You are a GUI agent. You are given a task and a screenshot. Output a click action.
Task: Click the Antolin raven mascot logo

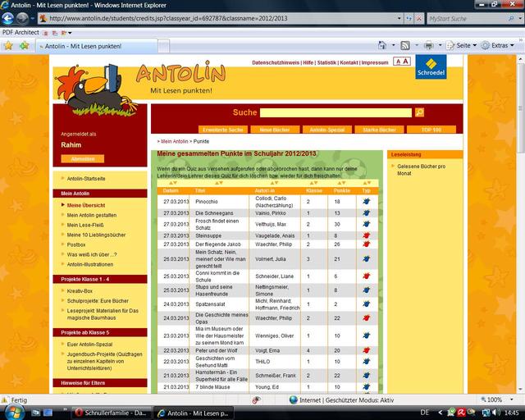click(97, 89)
